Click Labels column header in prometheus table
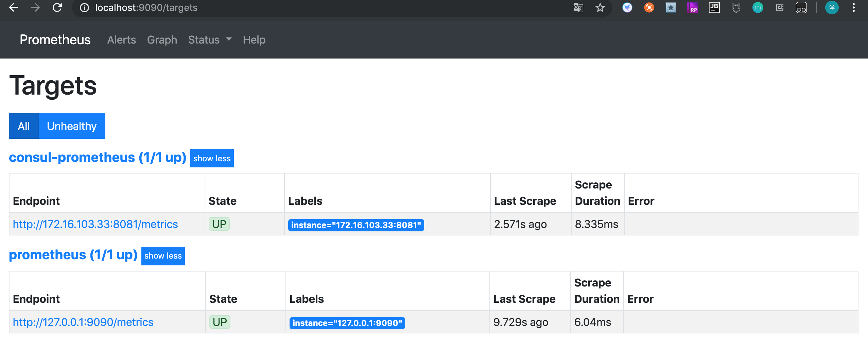Image resolution: width=868 pixels, height=345 pixels. tap(307, 299)
